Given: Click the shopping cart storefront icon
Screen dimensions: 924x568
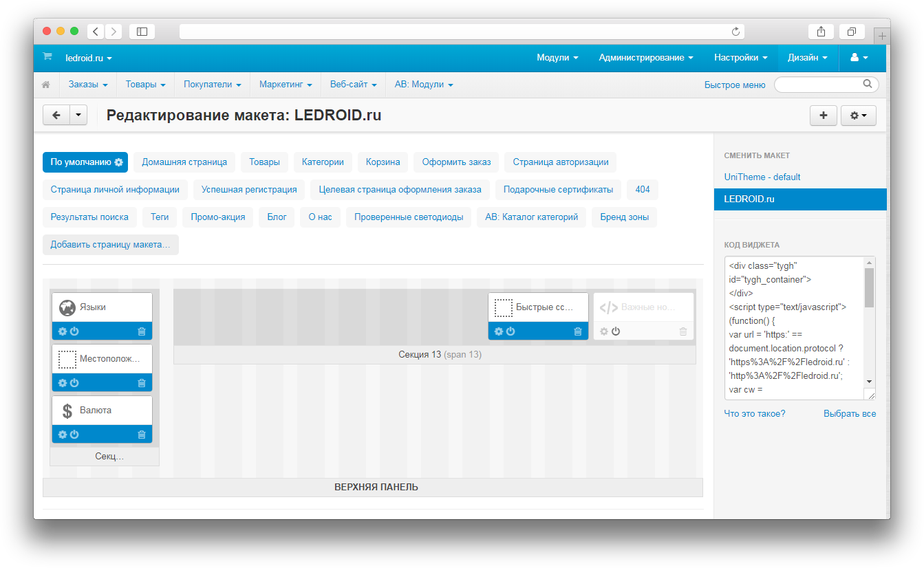Looking at the screenshot, I should (47, 57).
